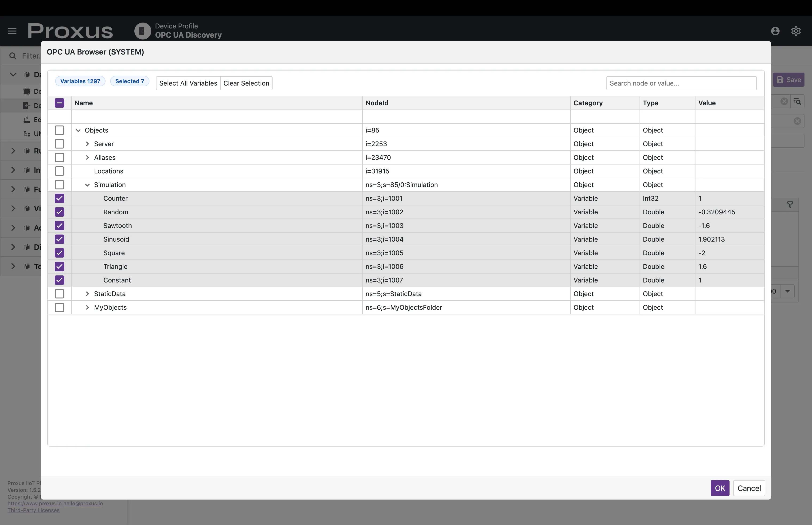812x525 pixels.
Task: Click the Select All Variables button
Action: pyautogui.click(x=188, y=83)
